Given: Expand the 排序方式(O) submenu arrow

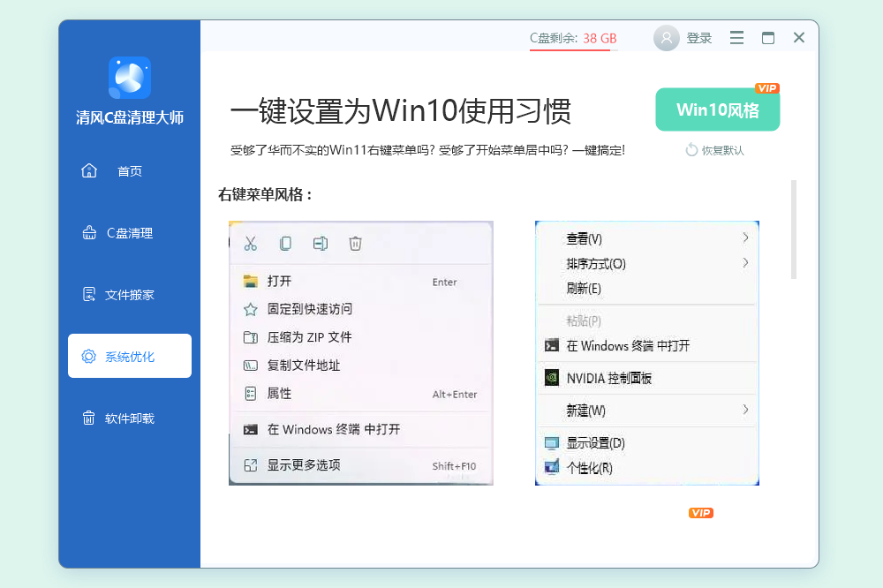Looking at the screenshot, I should click(745, 263).
